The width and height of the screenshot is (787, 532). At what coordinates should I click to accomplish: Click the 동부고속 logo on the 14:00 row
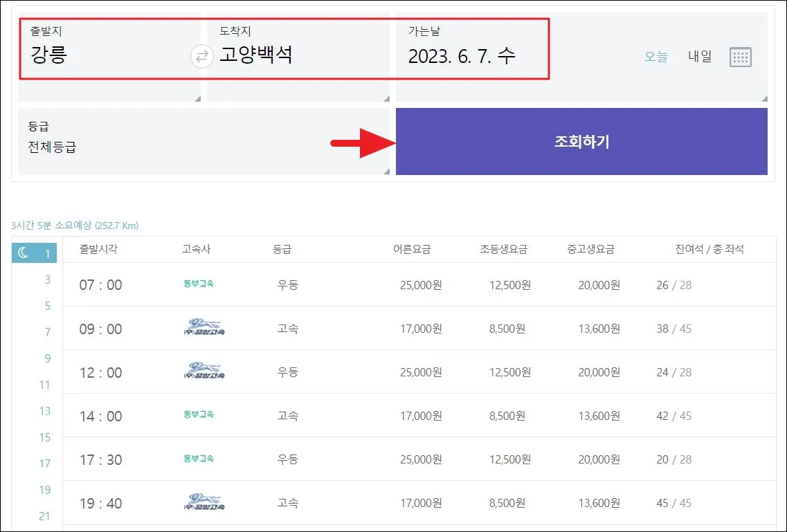199,415
